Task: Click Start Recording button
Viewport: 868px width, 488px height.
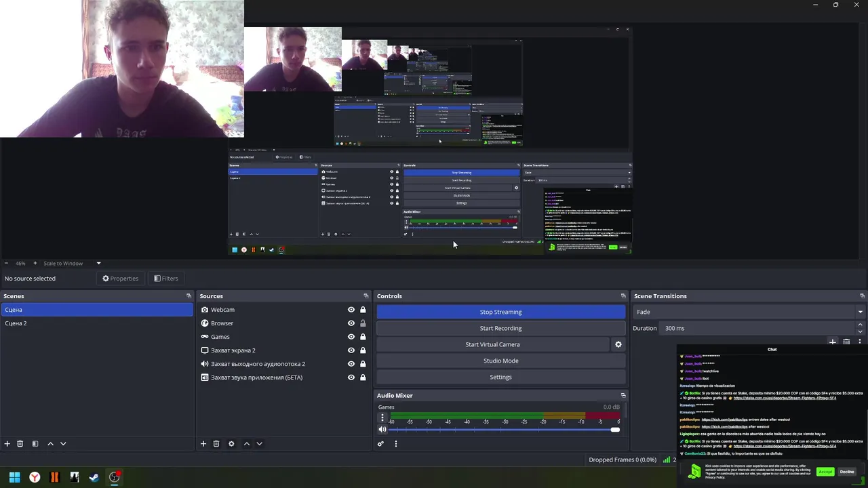Action: (500, 328)
